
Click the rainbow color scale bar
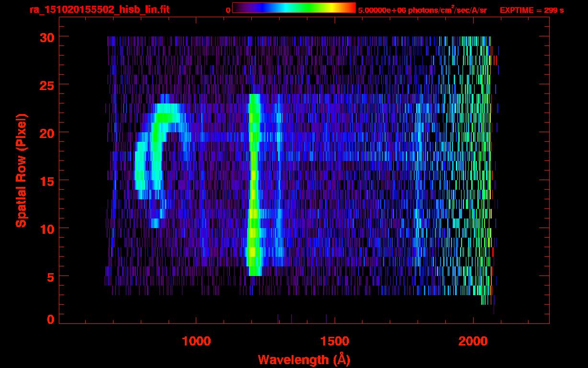294,8
